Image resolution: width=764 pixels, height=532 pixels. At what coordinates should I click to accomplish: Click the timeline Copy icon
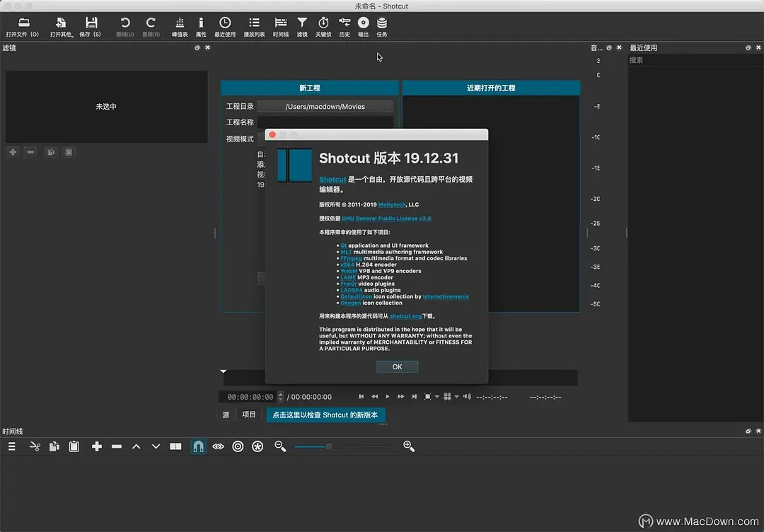[x=54, y=446]
